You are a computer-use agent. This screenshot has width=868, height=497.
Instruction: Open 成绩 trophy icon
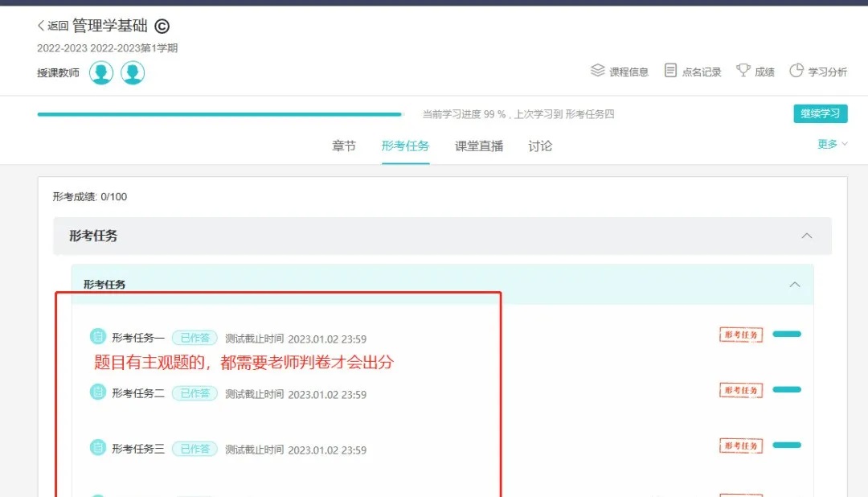tap(743, 71)
